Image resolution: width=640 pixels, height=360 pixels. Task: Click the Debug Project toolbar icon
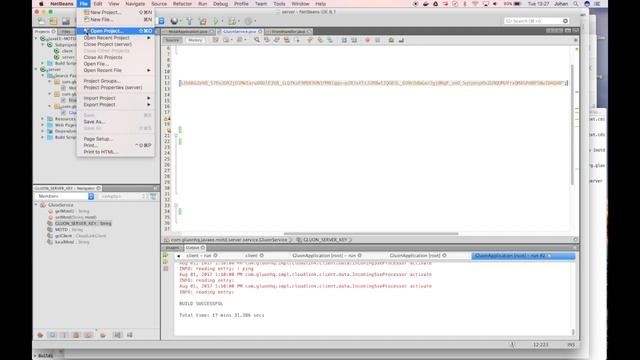point(232,21)
